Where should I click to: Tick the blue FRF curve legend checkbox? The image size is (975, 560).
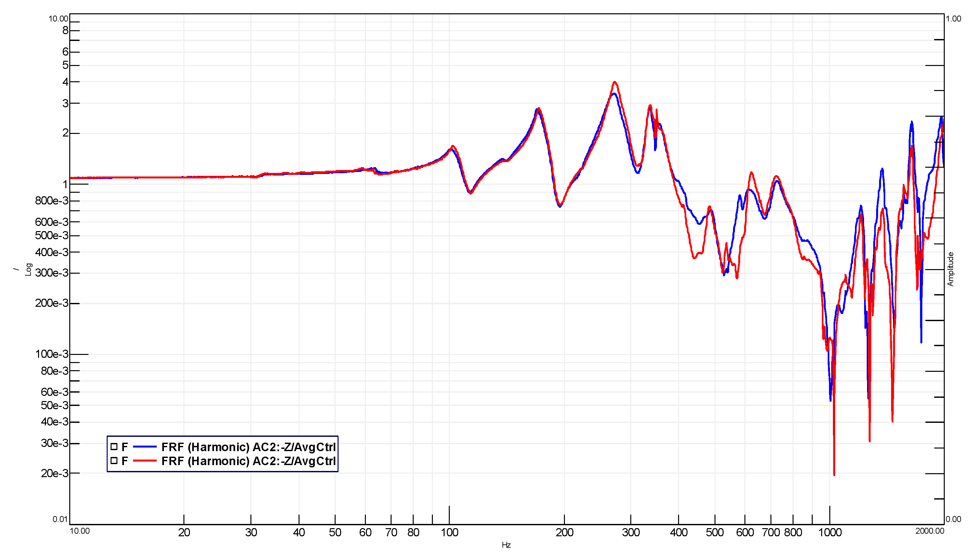pos(114,447)
